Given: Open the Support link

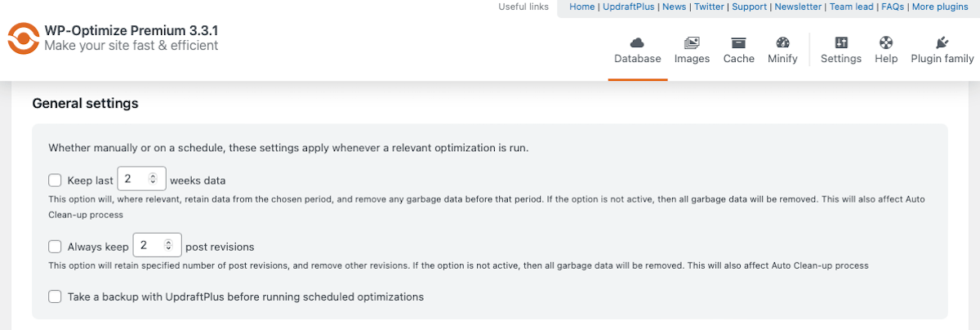Looking at the screenshot, I should click(x=749, y=7).
